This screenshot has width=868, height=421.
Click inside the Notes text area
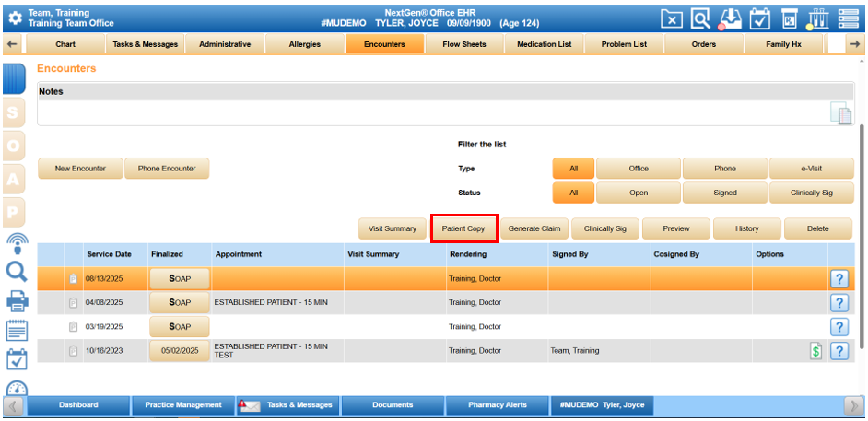[x=433, y=112]
